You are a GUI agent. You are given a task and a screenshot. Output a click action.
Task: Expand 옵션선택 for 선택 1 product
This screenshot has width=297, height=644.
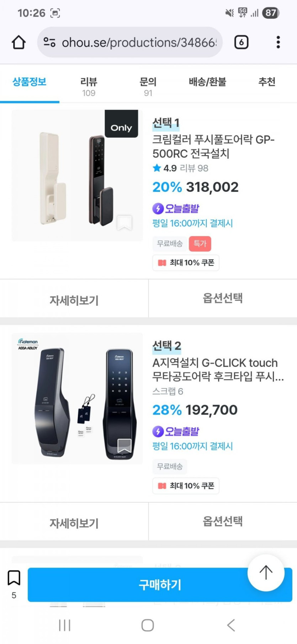[x=223, y=298]
